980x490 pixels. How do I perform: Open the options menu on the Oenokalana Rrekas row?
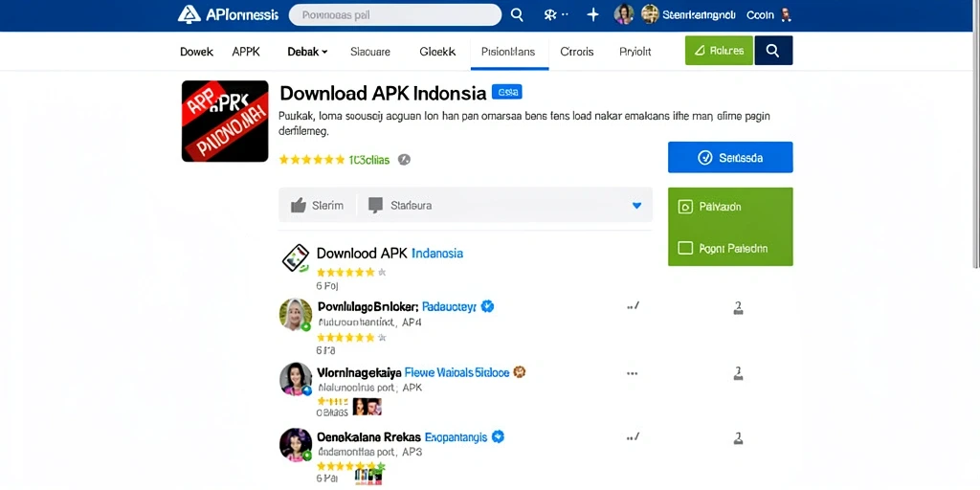[x=633, y=437]
